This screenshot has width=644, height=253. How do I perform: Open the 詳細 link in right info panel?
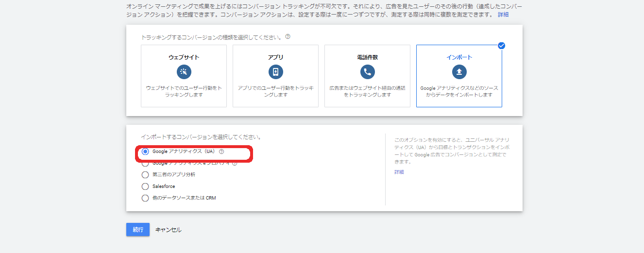click(x=399, y=172)
